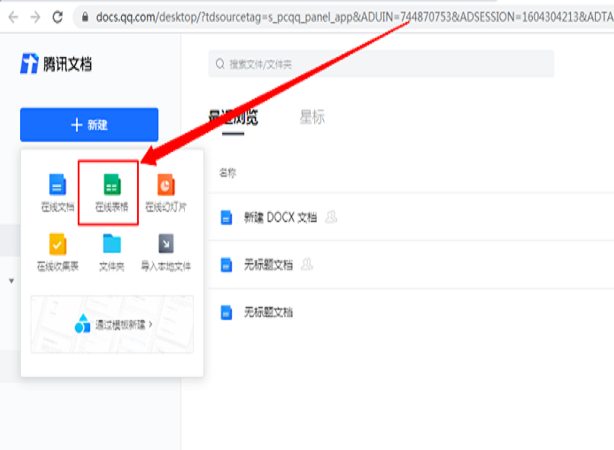Viewport: 614px width, 450px height.
Task: Create a new 文件夹
Action: pos(112,253)
